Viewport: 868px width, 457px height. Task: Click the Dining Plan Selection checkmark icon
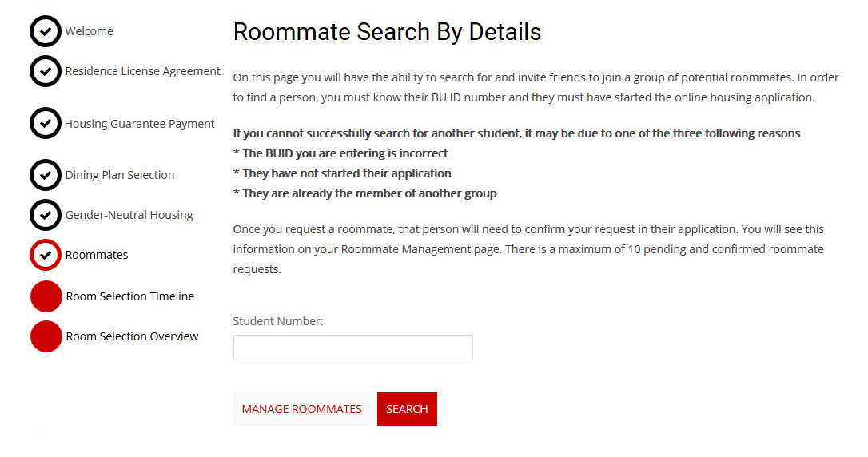pyautogui.click(x=46, y=175)
